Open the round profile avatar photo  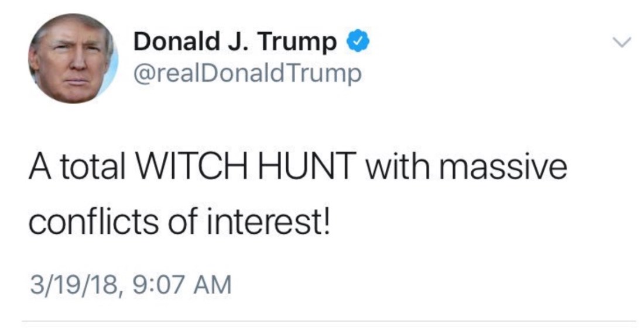(x=73, y=58)
